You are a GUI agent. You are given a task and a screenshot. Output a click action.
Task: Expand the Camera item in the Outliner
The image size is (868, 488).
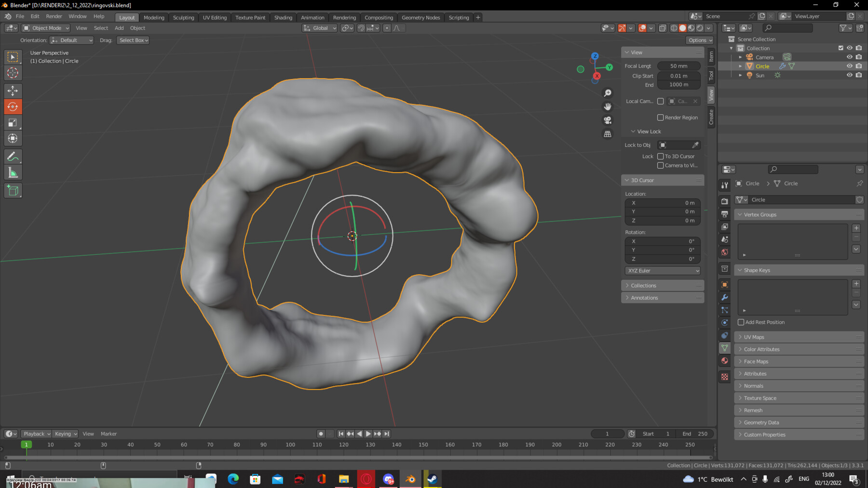point(741,57)
